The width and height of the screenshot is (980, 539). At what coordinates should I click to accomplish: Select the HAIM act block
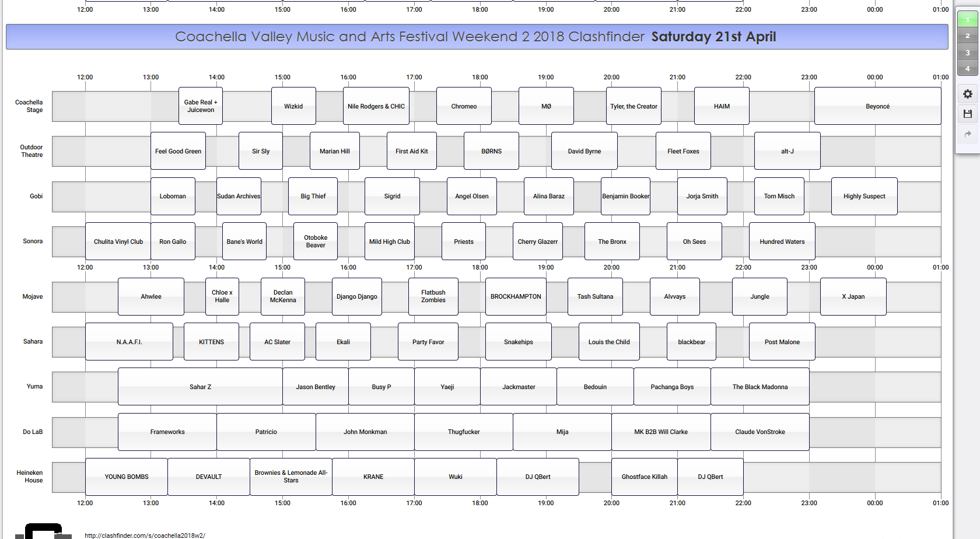pyautogui.click(x=722, y=106)
